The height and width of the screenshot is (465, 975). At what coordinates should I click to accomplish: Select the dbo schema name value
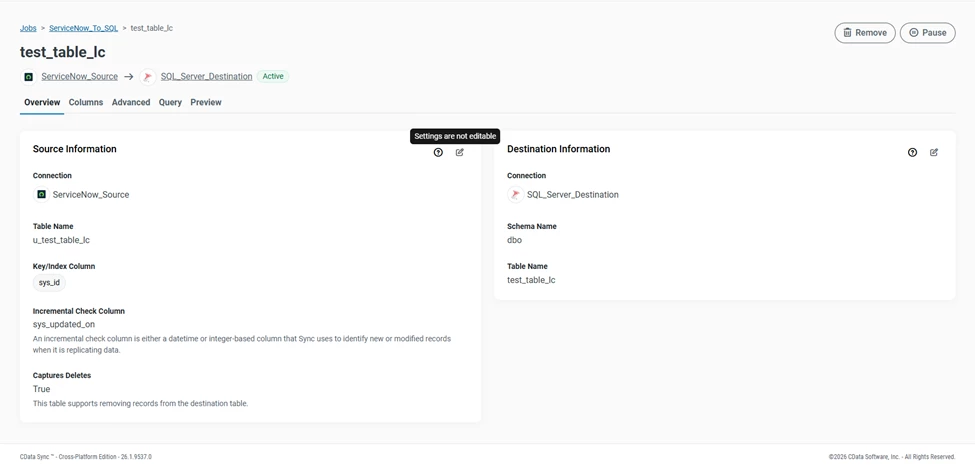(514, 240)
